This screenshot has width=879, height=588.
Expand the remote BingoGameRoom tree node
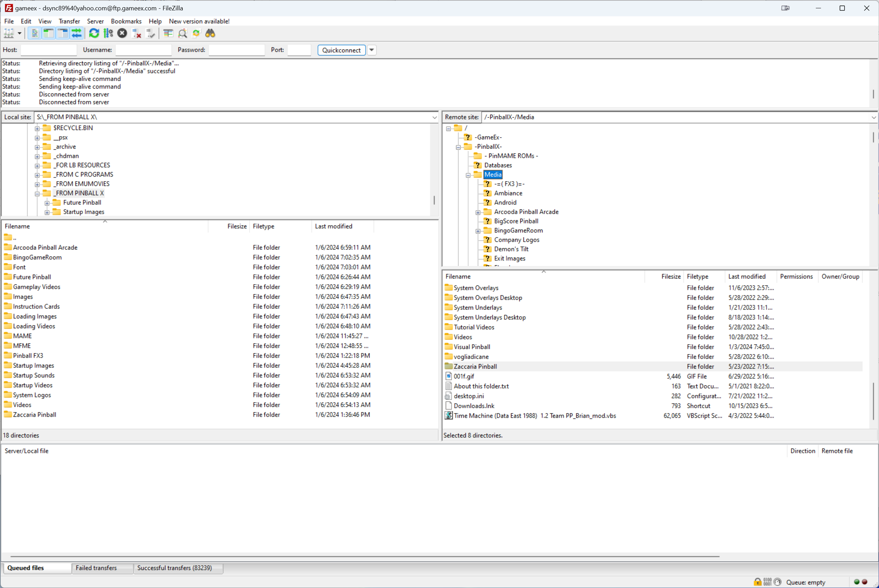click(478, 231)
